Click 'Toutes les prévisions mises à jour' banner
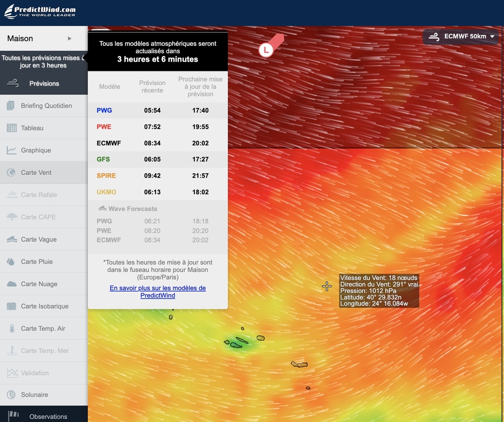Screen dimensions: 504x422 (43, 62)
